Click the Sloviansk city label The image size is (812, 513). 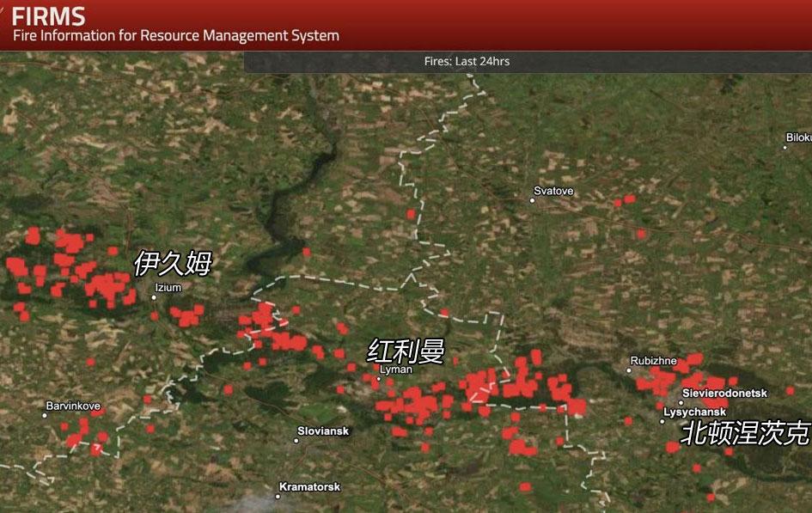point(323,431)
